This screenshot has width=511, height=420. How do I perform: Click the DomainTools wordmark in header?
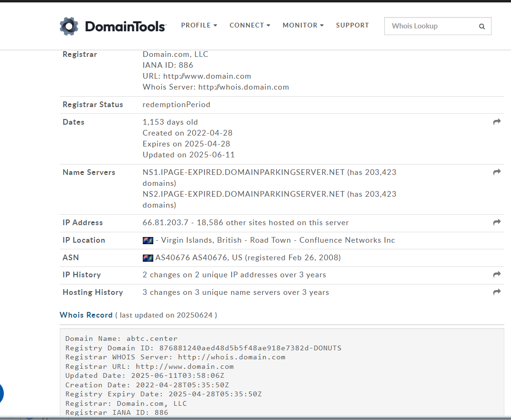tap(125, 26)
